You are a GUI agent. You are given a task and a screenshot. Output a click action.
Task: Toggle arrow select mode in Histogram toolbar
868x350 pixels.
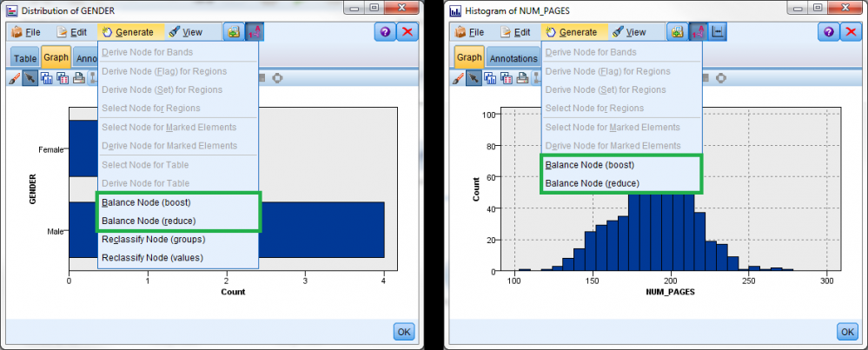[x=474, y=78]
